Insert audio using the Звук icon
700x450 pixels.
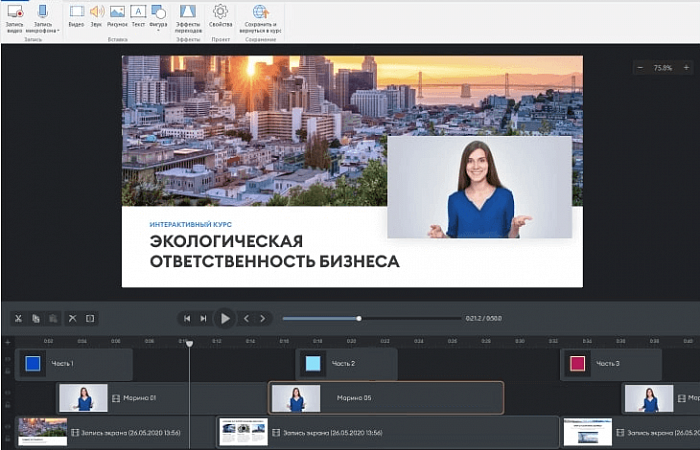[x=96, y=12]
